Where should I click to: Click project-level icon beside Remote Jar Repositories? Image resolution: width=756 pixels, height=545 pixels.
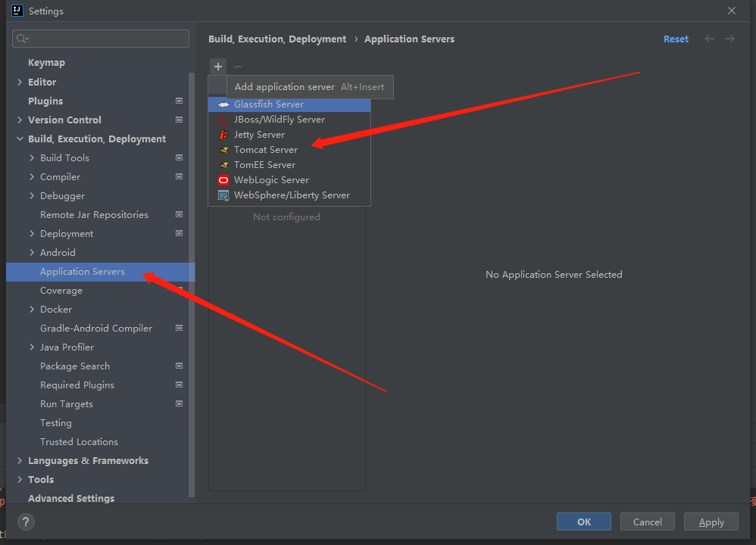tap(179, 214)
